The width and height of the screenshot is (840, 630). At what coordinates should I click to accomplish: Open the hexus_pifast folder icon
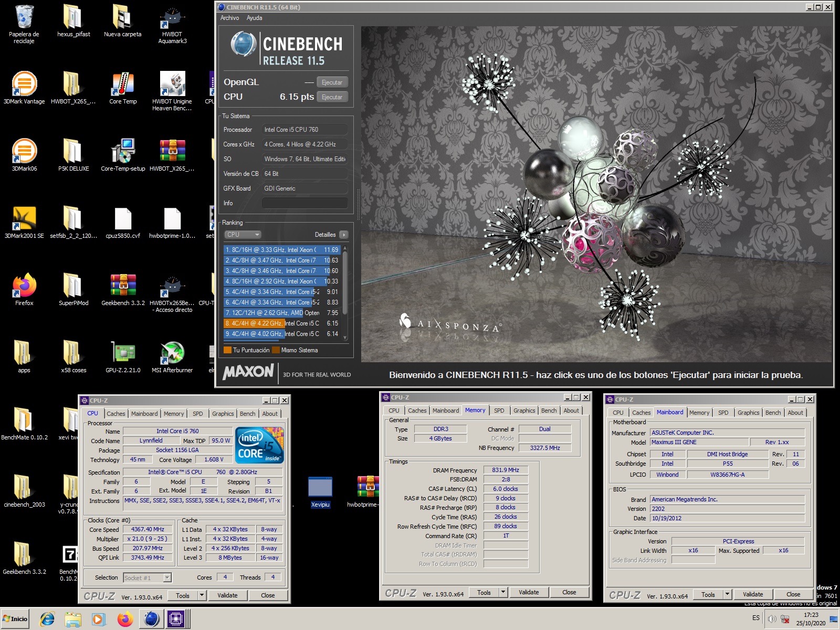(73, 21)
